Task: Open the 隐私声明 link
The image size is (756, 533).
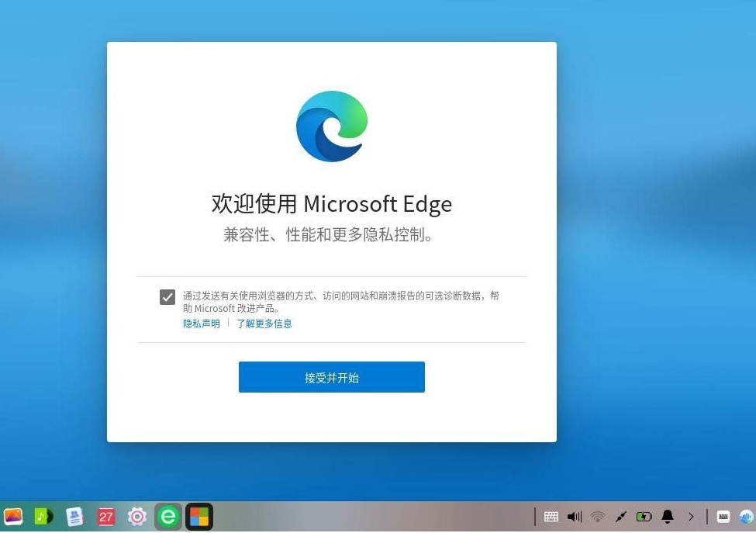Action: click(x=202, y=324)
